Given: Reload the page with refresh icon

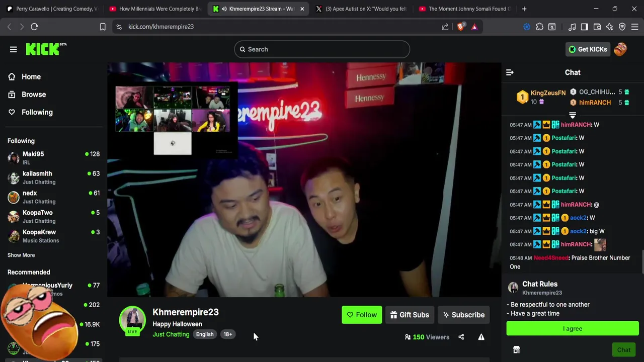Looking at the screenshot, I should [x=34, y=27].
